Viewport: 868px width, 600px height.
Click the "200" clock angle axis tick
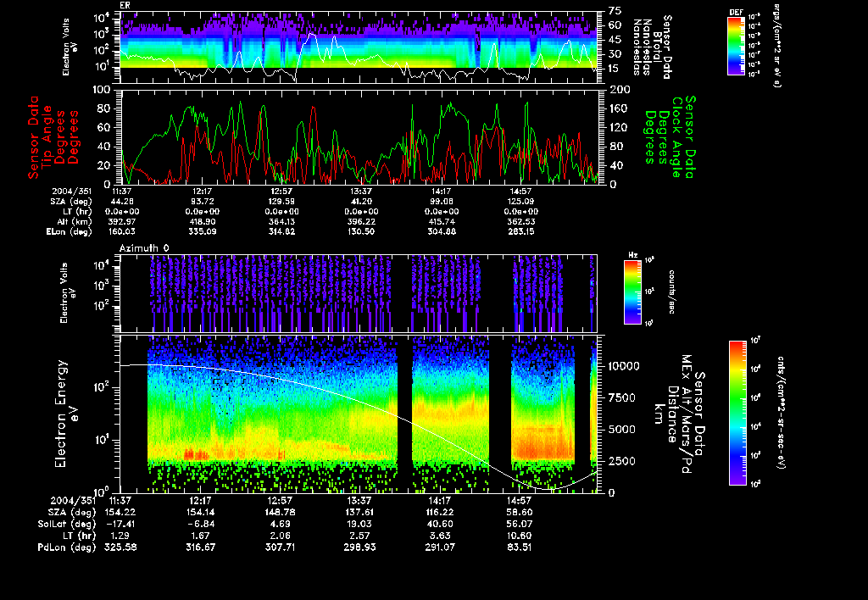coord(620,90)
